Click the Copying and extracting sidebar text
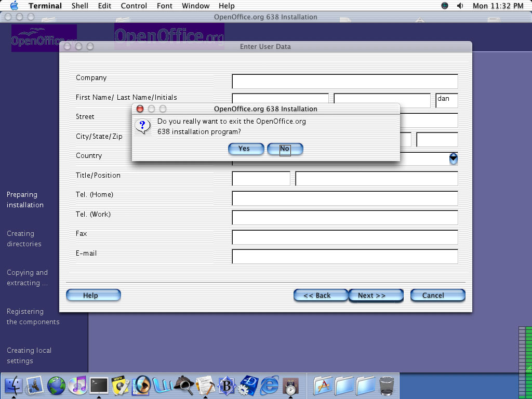 click(27, 277)
